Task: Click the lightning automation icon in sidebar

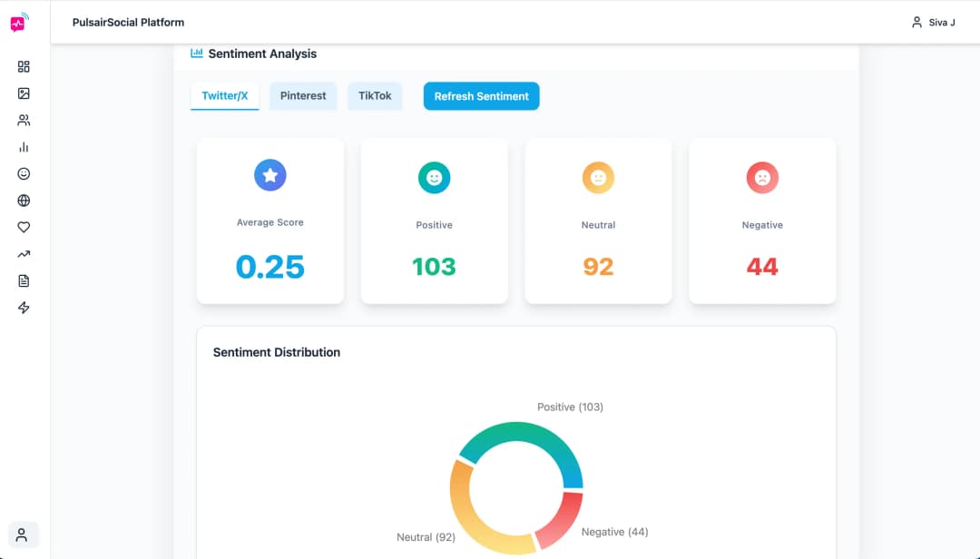Action: coord(24,307)
